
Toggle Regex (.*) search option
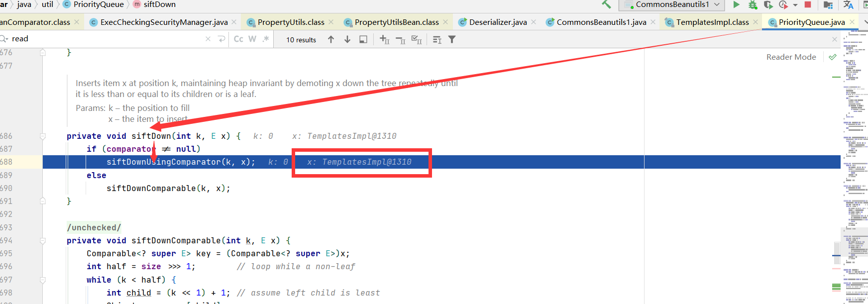[x=266, y=39]
